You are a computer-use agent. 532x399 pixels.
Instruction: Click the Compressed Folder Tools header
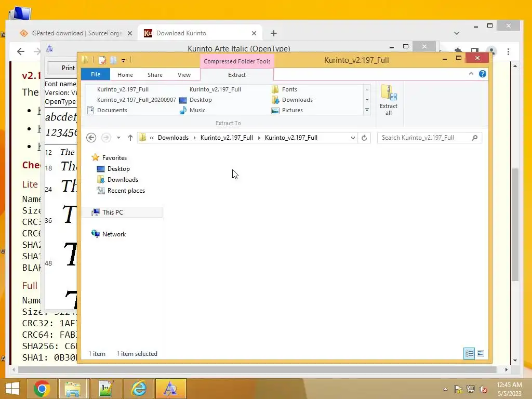coord(237,61)
